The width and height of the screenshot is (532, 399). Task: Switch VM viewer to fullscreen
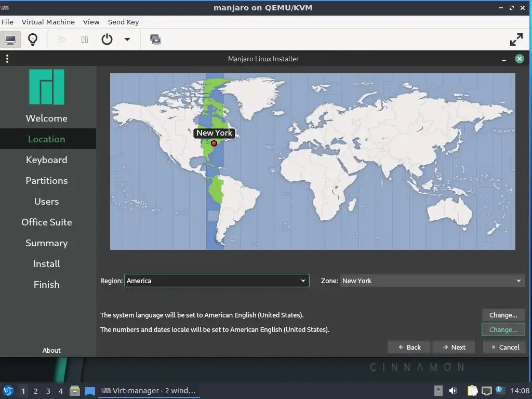[516, 39]
